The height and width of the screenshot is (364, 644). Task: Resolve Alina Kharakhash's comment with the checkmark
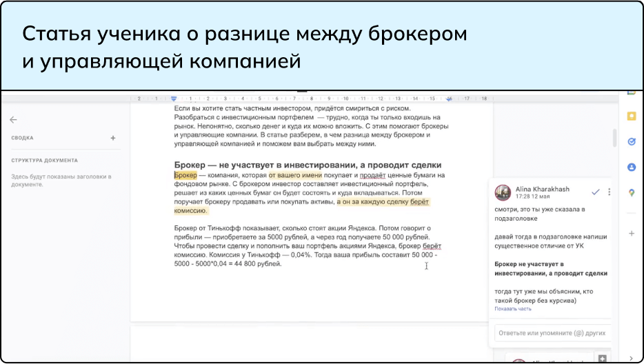click(596, 192)
